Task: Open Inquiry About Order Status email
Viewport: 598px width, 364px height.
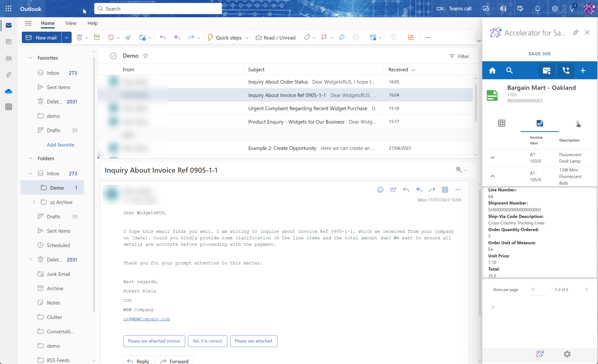Action: click(x=285, y=82)
